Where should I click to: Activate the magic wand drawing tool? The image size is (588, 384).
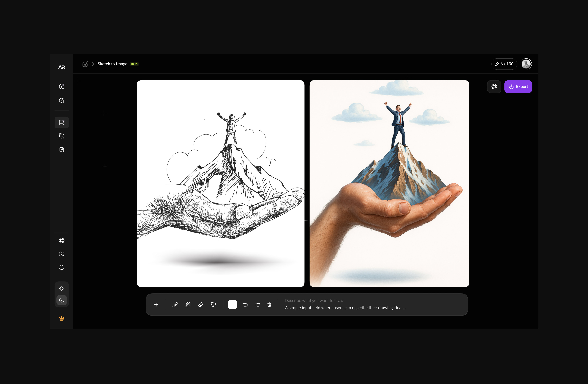pos(188,304)
